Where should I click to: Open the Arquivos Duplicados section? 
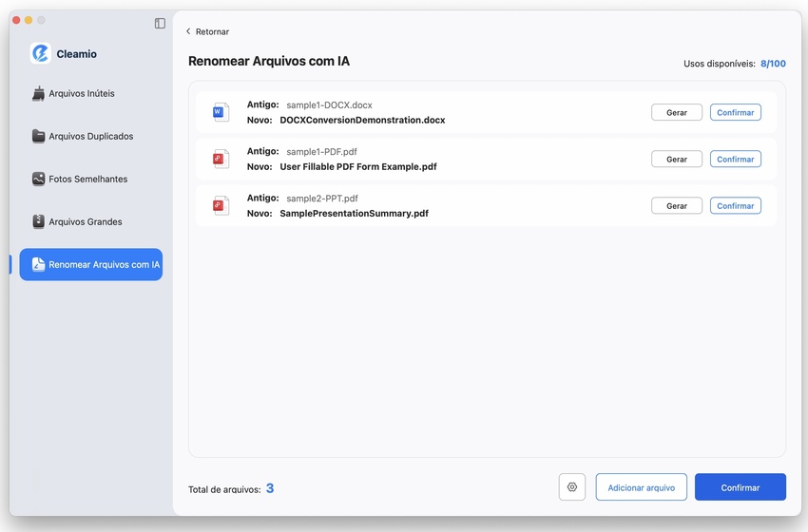(90, 137)
